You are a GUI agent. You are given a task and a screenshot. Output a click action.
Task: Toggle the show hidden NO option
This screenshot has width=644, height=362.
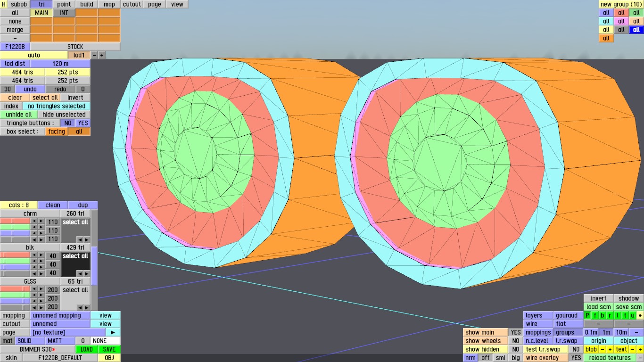(516, 349)
